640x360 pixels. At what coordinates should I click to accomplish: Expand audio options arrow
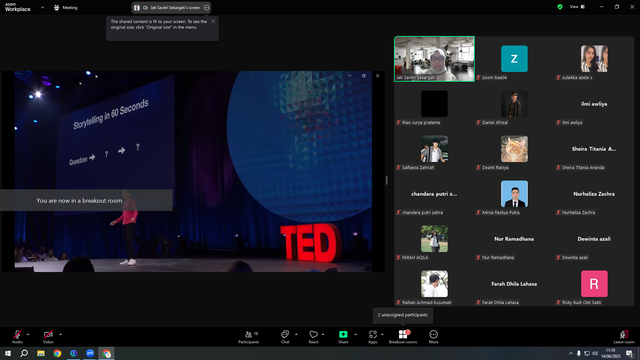(28, 334)
